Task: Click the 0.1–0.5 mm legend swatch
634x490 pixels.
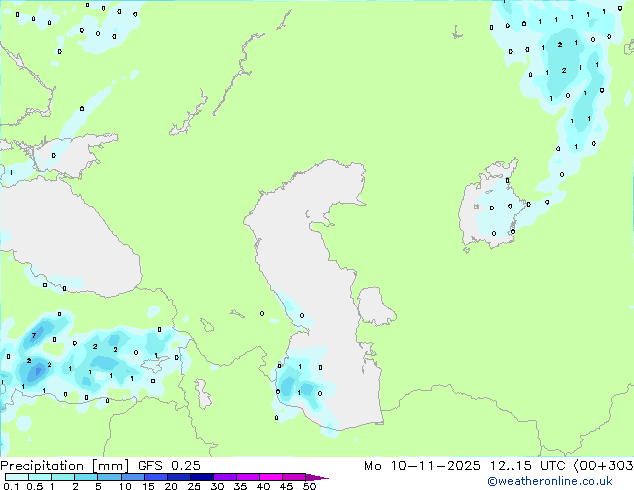Action: pyautogui.click(x=17, y=477)
